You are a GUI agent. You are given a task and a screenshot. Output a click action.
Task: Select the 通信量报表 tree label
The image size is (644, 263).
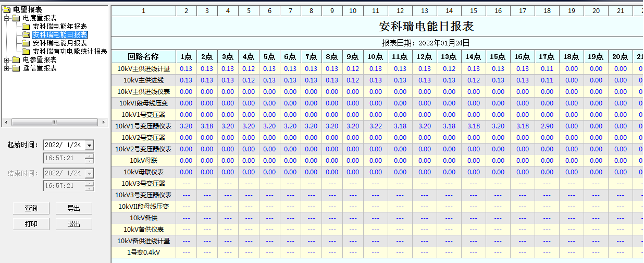pos(40,68)
